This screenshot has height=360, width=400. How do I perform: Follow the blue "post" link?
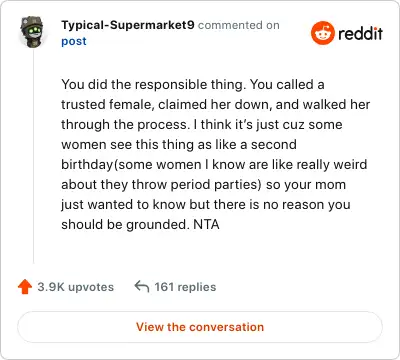tap(74, 41)
